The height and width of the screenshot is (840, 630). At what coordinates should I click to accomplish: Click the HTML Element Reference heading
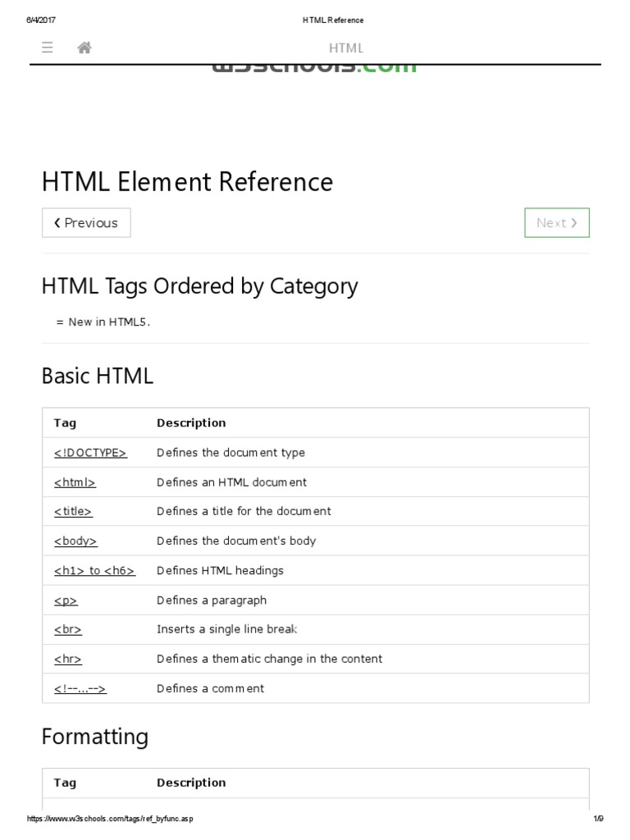pos(187,181)
